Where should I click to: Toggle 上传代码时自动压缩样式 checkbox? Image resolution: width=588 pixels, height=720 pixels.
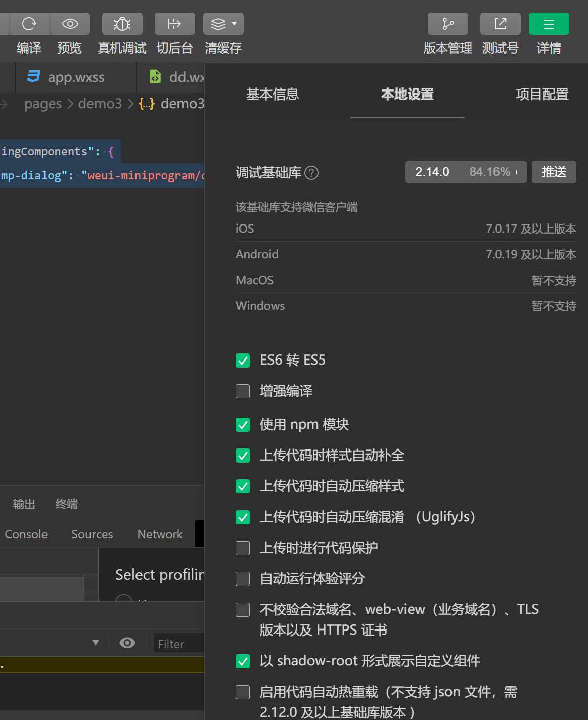243,486
